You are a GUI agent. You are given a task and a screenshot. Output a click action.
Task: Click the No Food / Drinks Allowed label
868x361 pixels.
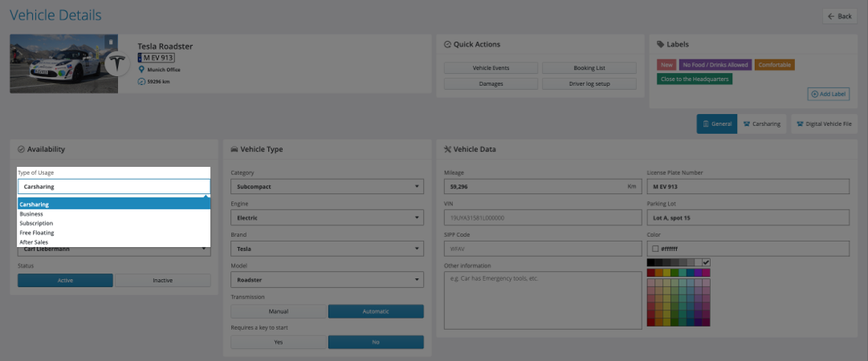coord(715,65)
